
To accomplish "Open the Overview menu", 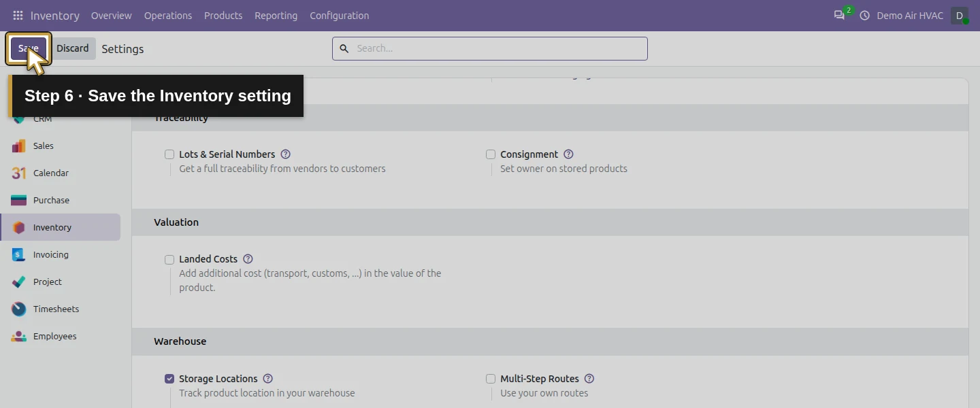I will click(112, 16).
